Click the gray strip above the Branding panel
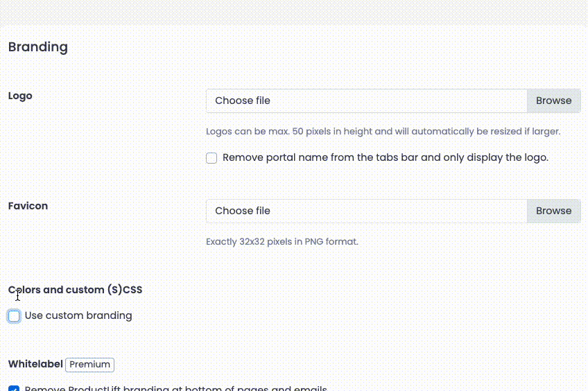 [x=294, y=12]
